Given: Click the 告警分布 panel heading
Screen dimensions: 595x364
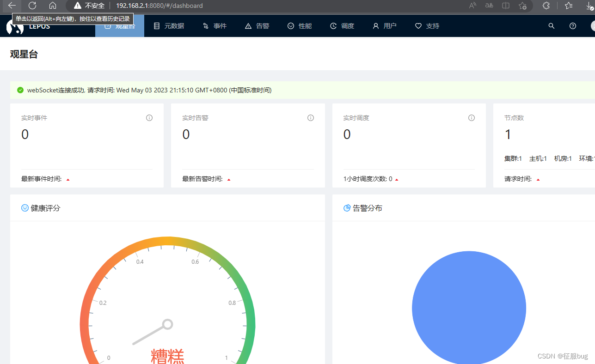Looking at the screenshot, I should [368, 208].
